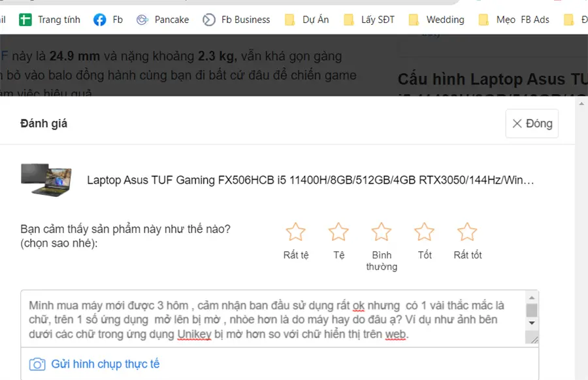The width and height of the screenshot is (588, 380).
Task: Open the Trang tính bookmark
Action: pos(50,20)
